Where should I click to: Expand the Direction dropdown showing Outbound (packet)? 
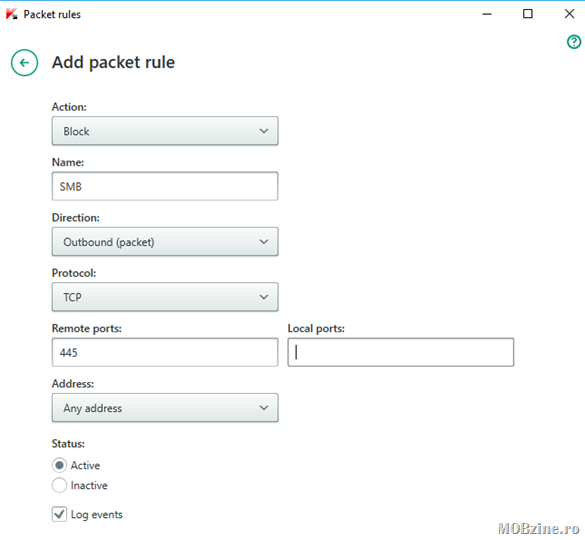click(165, 242)
